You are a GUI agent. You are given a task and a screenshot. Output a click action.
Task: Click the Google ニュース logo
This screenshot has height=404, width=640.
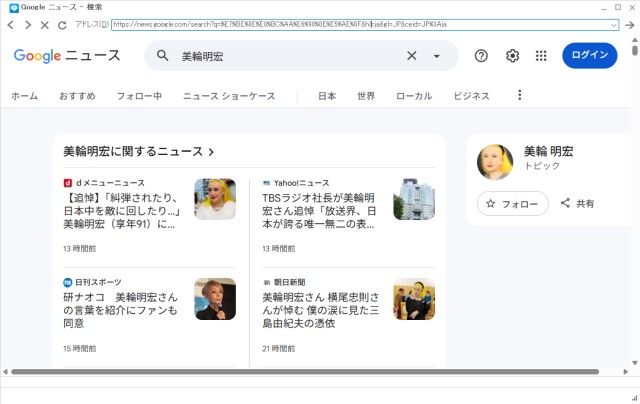[67, 55]
